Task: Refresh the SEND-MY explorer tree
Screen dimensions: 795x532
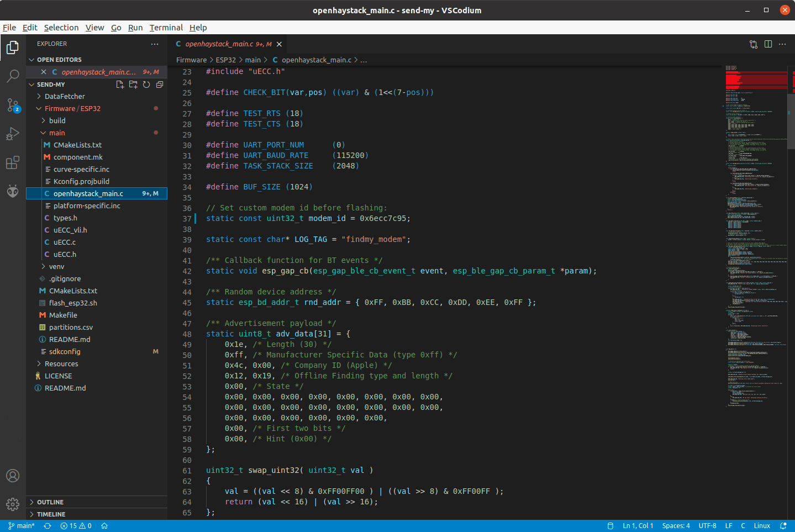Action: click(x=146, y=85)
